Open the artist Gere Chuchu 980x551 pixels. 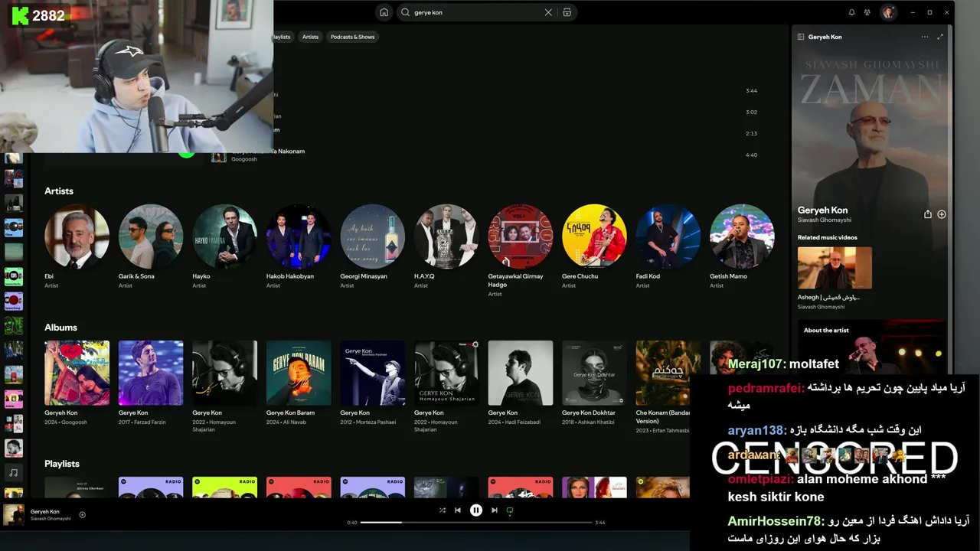[594, 236]
